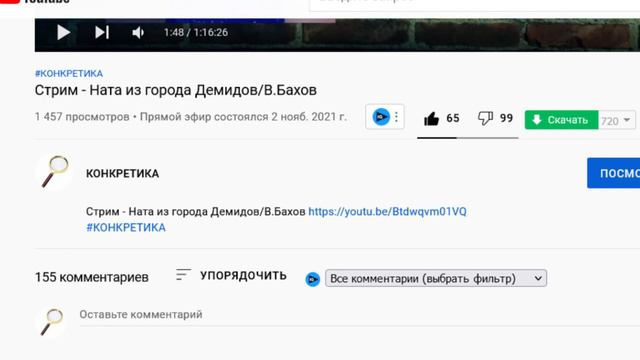Click the dislike count 99
This screenshot has height=360, width=640.
click(506, 118)
